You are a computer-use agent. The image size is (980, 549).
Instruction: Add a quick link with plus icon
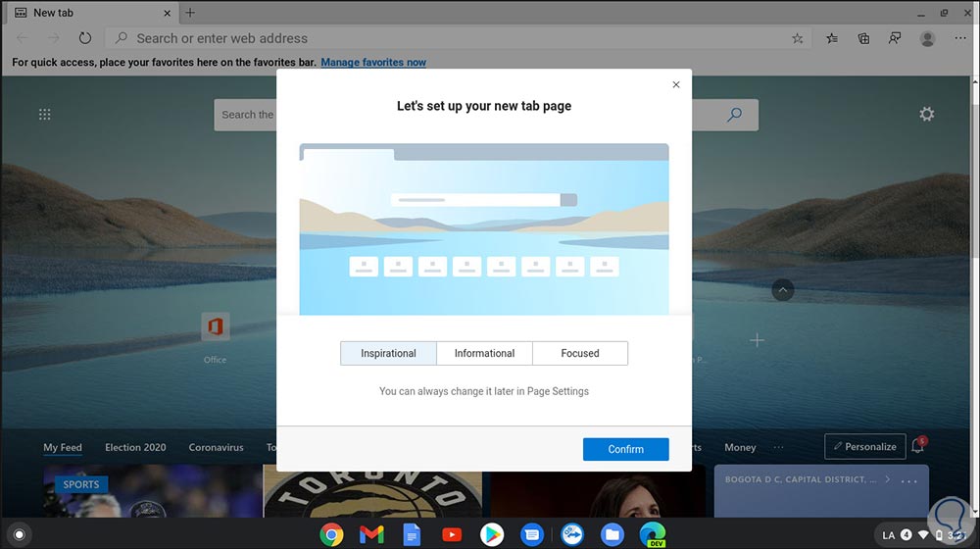[x=757, y=340]
